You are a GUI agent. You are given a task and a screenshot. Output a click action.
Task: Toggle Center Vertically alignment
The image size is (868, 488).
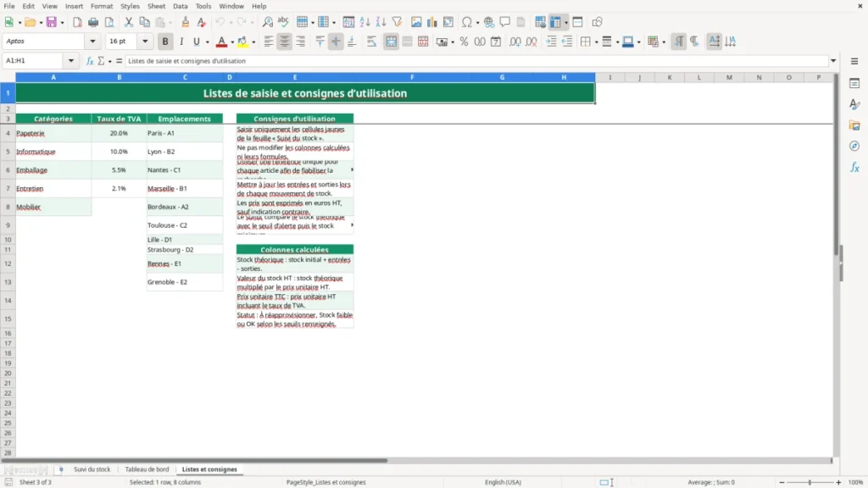336,42
